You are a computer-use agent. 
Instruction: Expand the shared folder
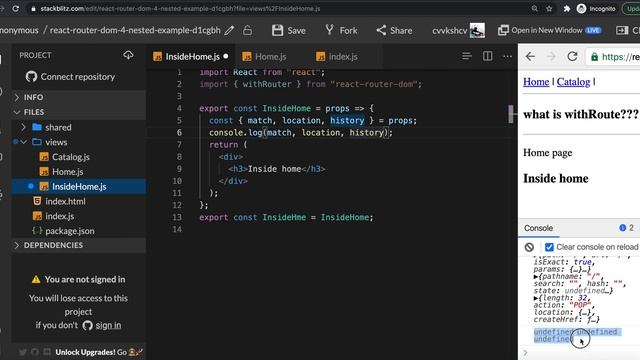(23, 127)
